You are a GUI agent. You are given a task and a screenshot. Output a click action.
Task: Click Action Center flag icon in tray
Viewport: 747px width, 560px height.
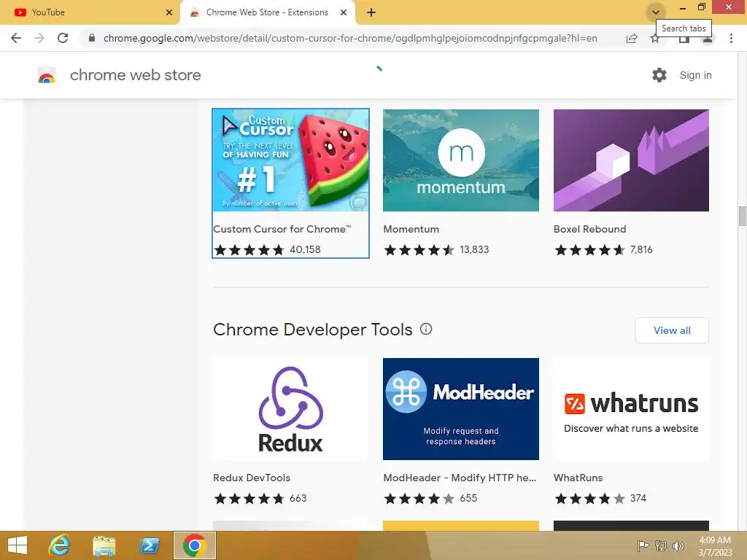click(643, 545)
